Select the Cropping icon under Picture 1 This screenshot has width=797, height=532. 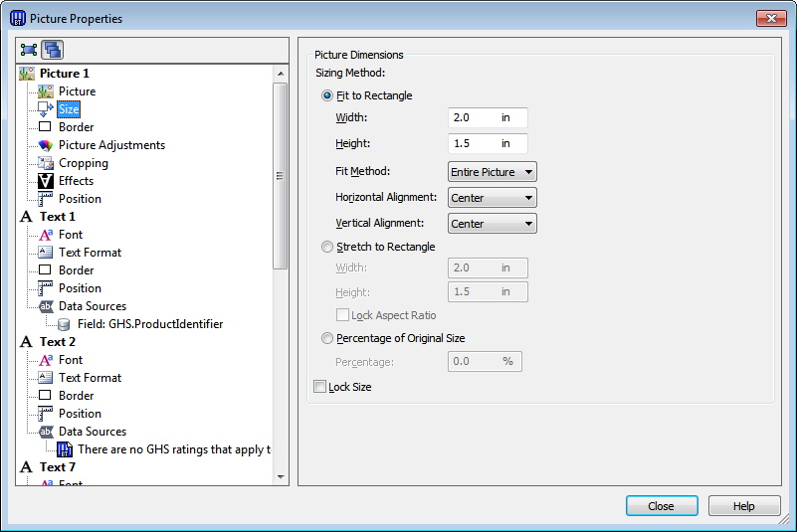[45, 163]
